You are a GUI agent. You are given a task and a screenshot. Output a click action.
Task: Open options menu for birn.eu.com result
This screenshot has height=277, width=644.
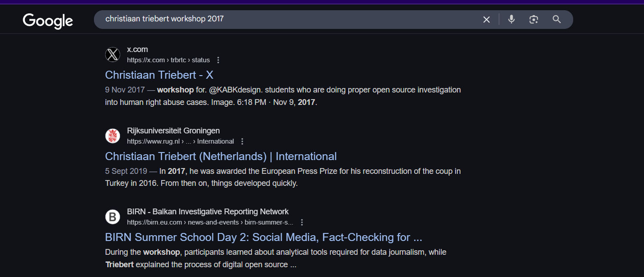302,222
